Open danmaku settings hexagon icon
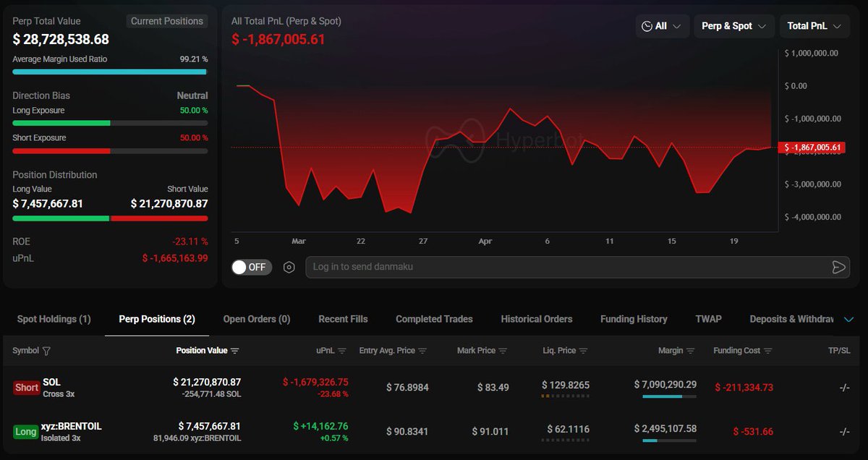 289,268
